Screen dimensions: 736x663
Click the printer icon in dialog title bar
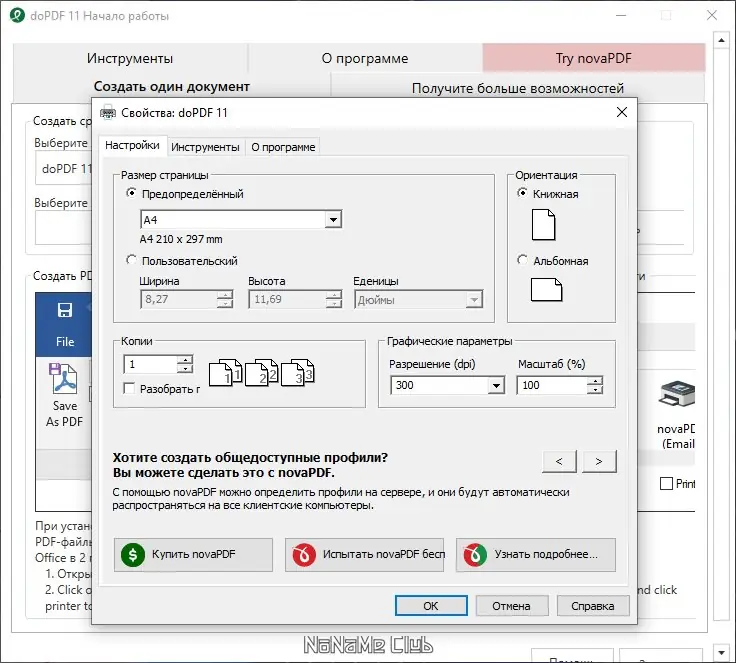[x=107, y=113]
